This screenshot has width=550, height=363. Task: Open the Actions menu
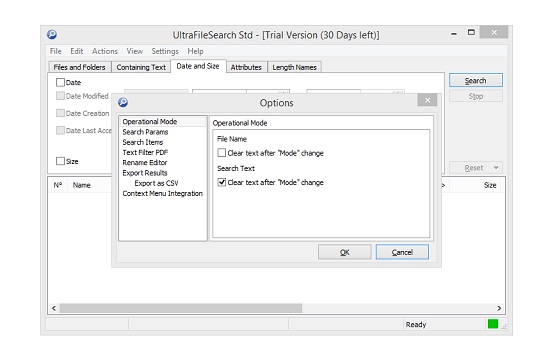[105, 51]
